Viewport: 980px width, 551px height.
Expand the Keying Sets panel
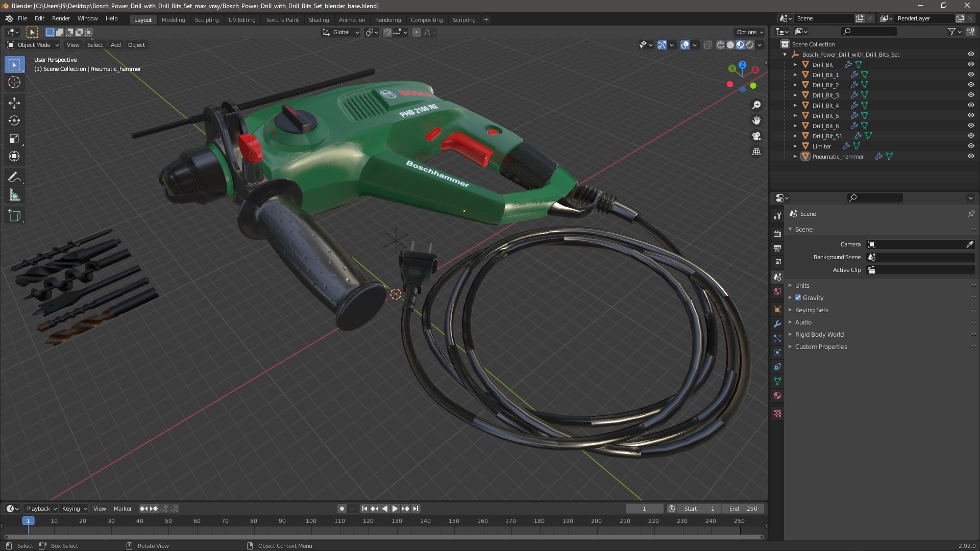(811, 310)
